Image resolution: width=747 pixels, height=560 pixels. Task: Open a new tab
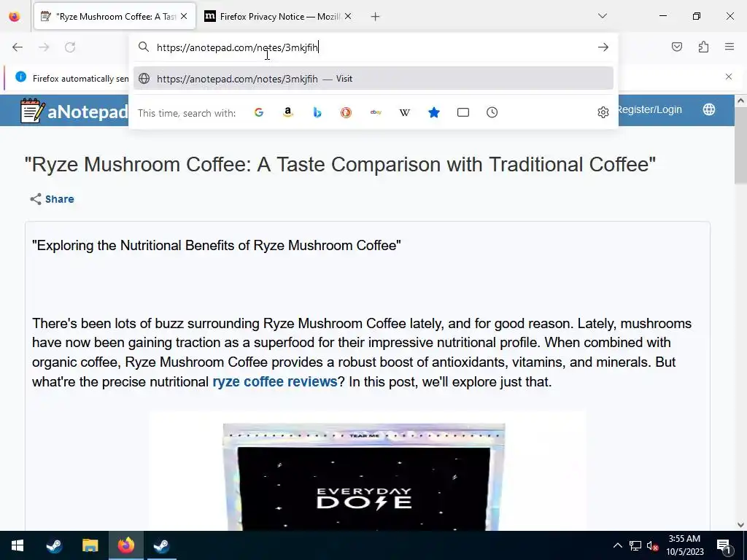pyautogui.click(x=376, y=17)
